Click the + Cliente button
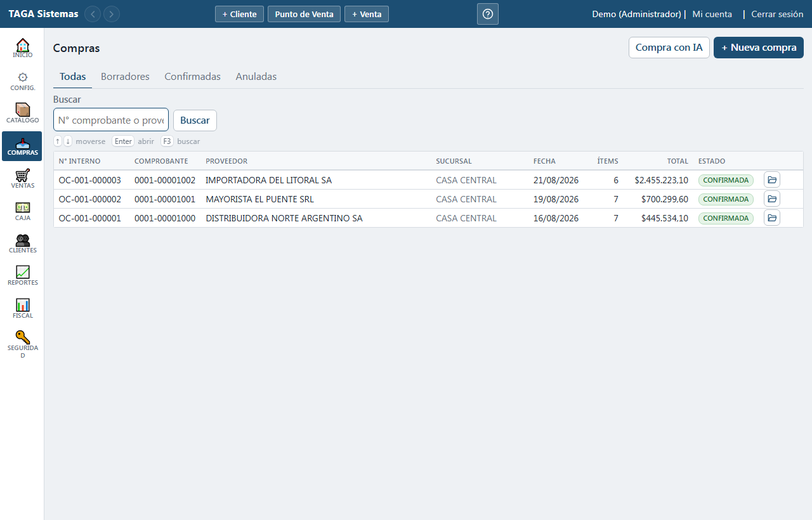This screenshot has height=520, width=812. (239, 14)
